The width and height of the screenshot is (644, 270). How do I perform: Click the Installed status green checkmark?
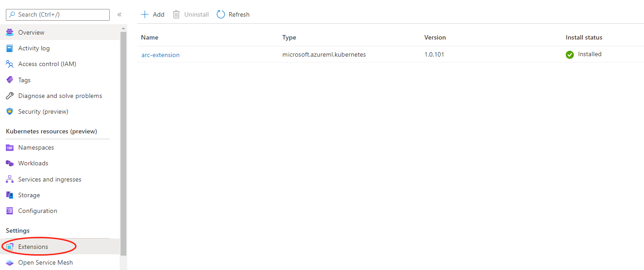pyautogui.click(x=569, y=54)
